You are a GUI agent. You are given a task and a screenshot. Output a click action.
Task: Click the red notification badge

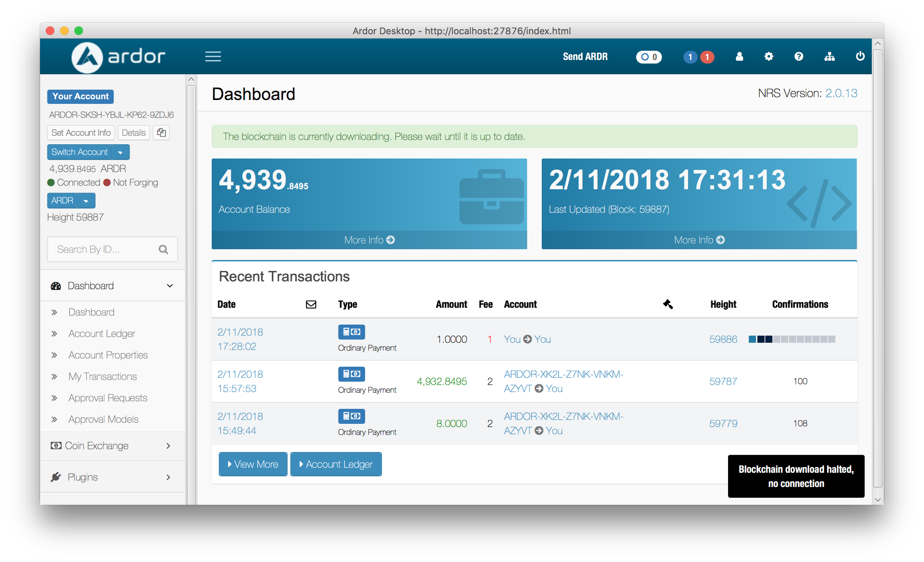pos(707,57)
